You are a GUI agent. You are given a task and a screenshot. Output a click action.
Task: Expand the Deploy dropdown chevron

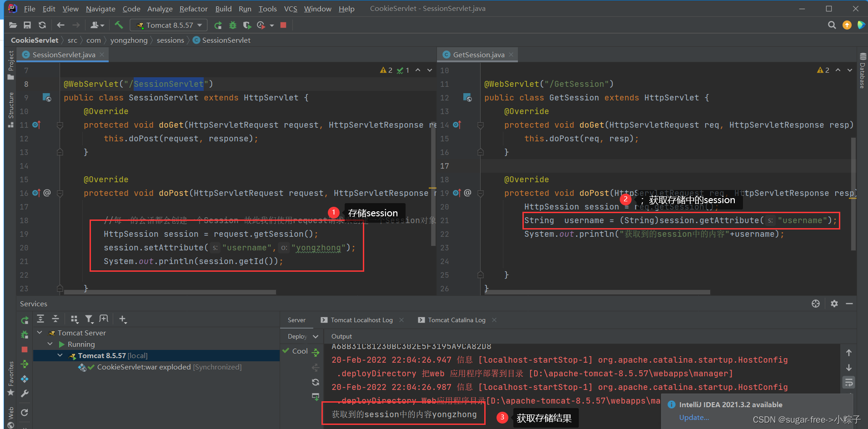click(x=316, y=336)
